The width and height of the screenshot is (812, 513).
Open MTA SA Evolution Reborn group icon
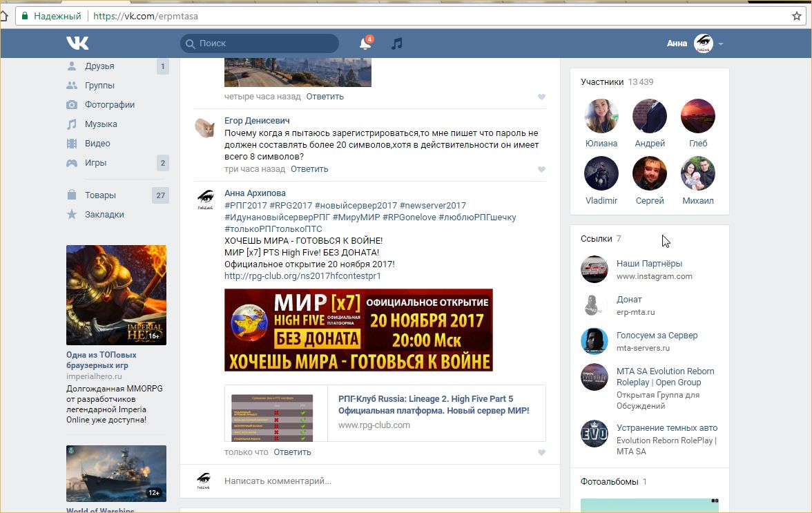click(x=594, y=377)
